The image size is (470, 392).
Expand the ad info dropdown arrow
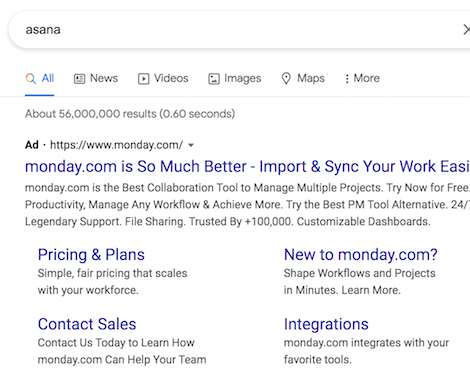[x=191, y=146]
